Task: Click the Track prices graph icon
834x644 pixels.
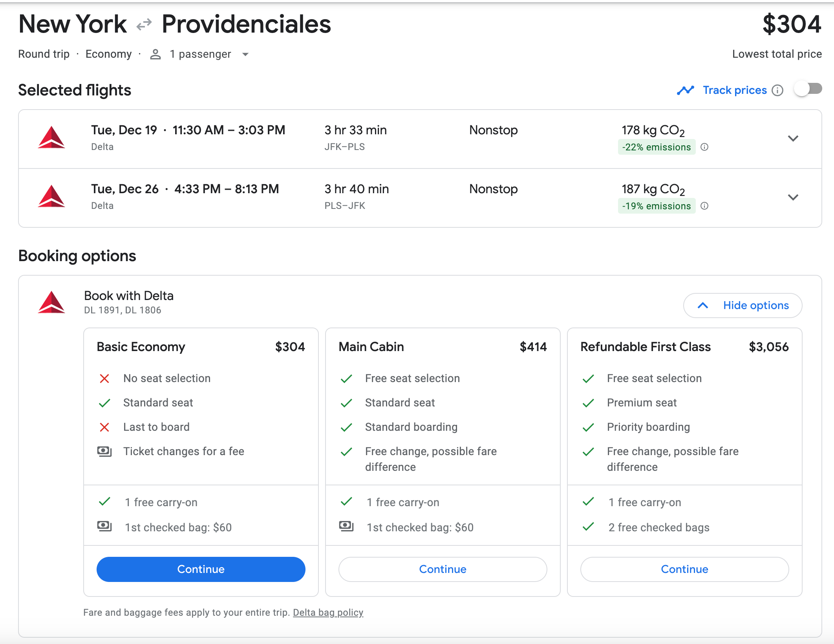Action: click(x=685, y=90)
